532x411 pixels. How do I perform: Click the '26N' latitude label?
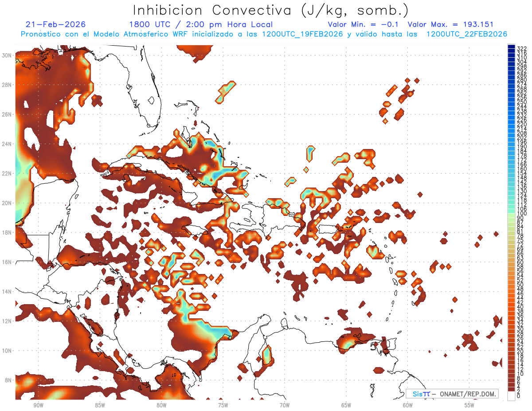point(7,114)
